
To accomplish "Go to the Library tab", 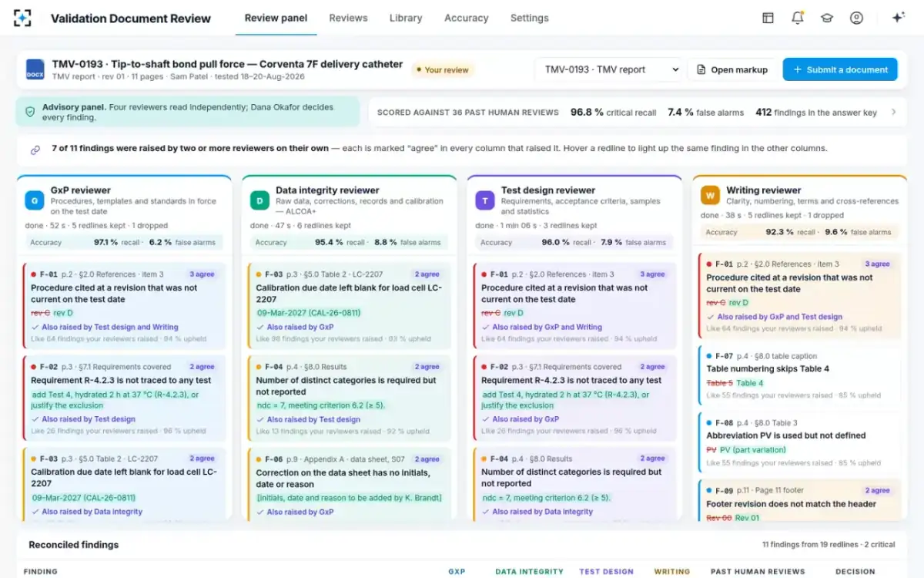I will (406, 18).
